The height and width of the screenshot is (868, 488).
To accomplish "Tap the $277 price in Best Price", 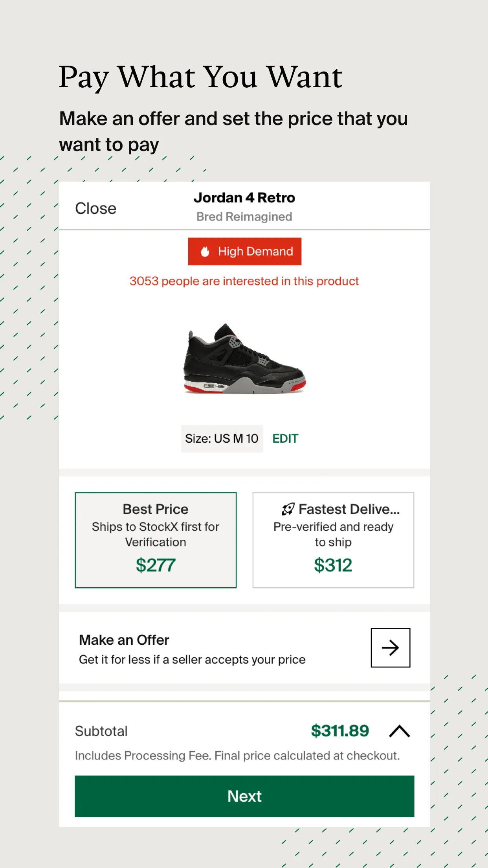I will tap(156, 565).
